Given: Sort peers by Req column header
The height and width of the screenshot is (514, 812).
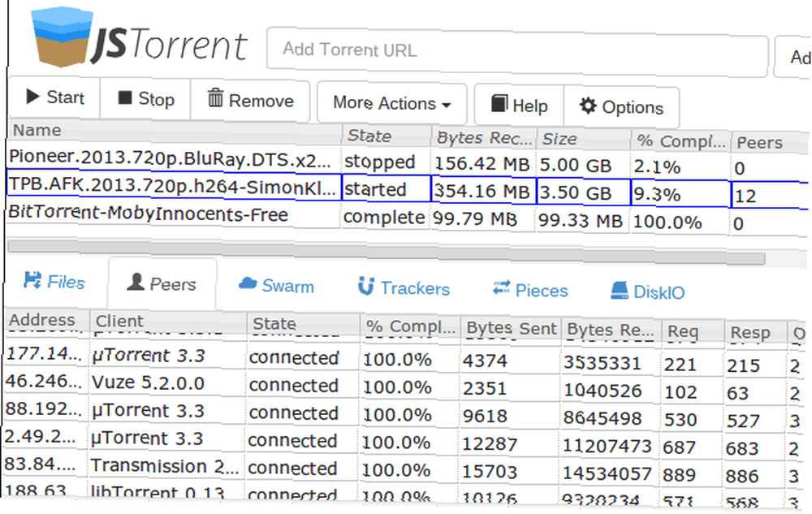Looking at the screenshot, I should click(x=693, y=331).
